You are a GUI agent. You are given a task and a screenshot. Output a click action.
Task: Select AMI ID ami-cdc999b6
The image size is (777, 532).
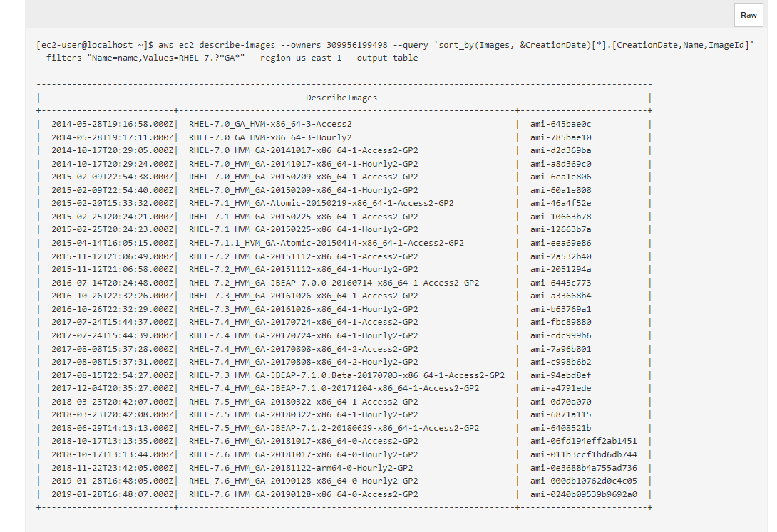560,335
